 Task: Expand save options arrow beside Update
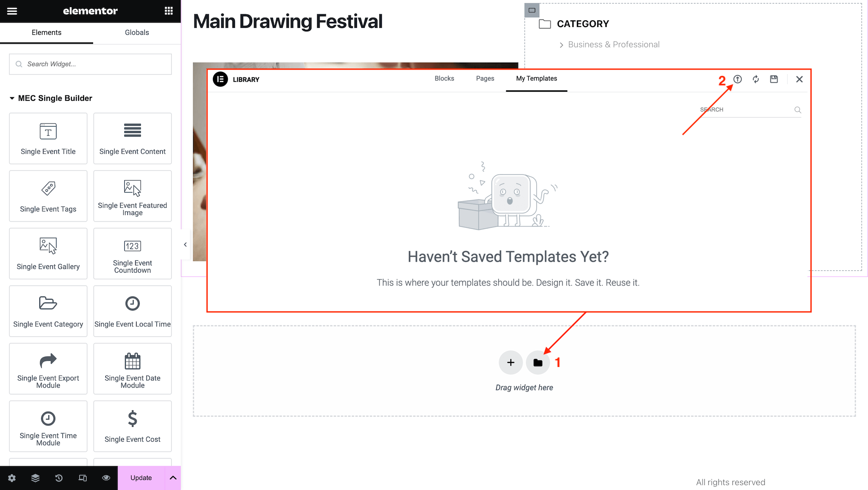[173, 478]
